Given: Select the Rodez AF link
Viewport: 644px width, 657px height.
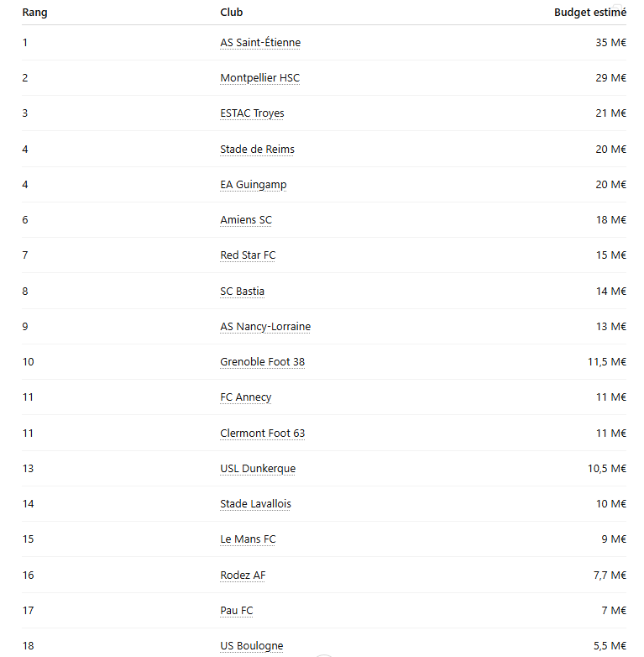Looking at the screenshot, I should [243, 576].
